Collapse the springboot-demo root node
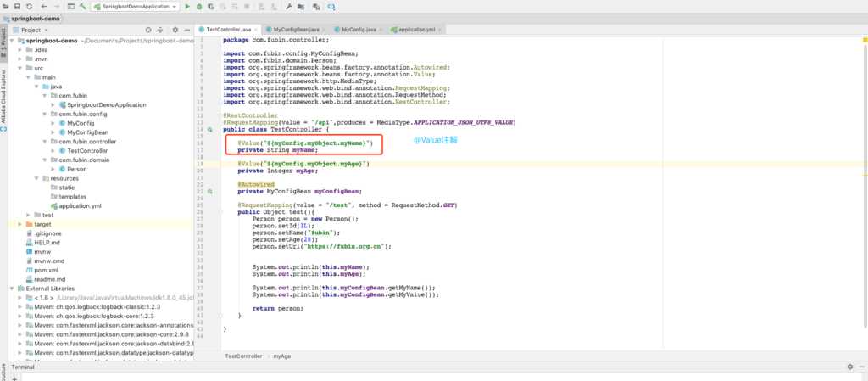 12,41
